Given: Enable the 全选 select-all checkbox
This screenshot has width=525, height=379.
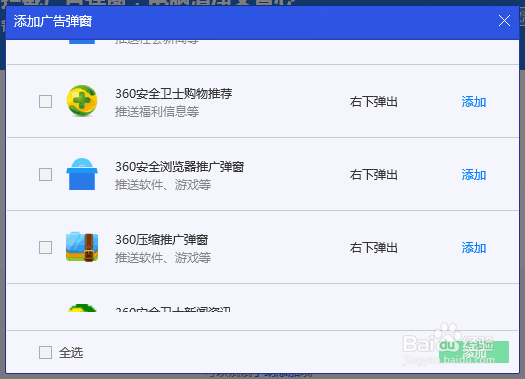Looking at the screenshot, I should pos(45,352).
